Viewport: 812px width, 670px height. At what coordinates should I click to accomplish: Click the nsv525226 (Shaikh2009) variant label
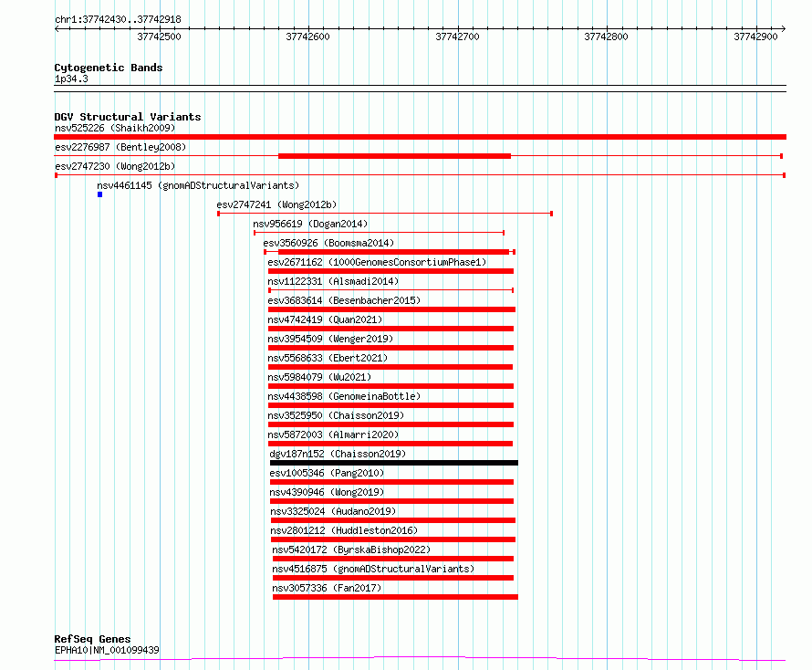tap(115, 128)
